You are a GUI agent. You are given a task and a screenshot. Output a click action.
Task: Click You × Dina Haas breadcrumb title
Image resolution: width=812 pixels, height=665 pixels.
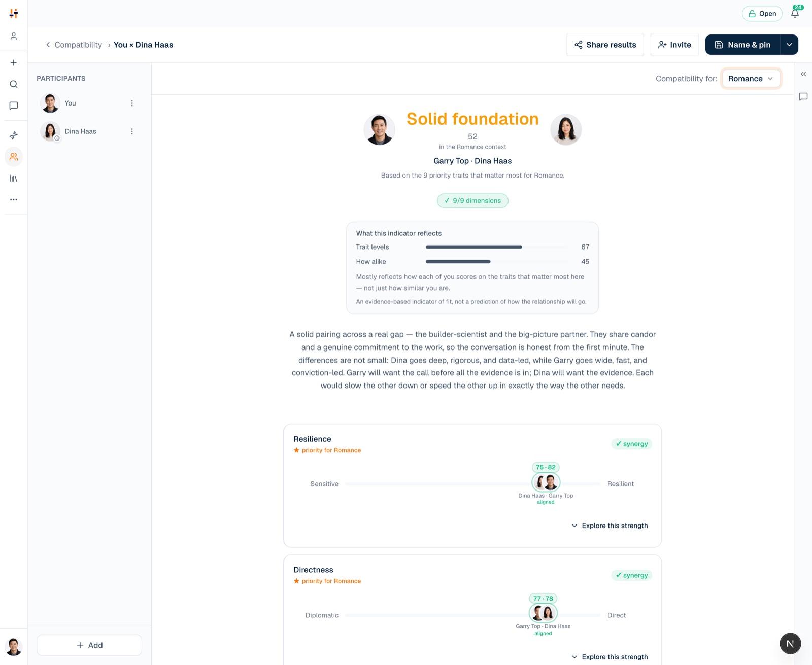click(143, 45)
